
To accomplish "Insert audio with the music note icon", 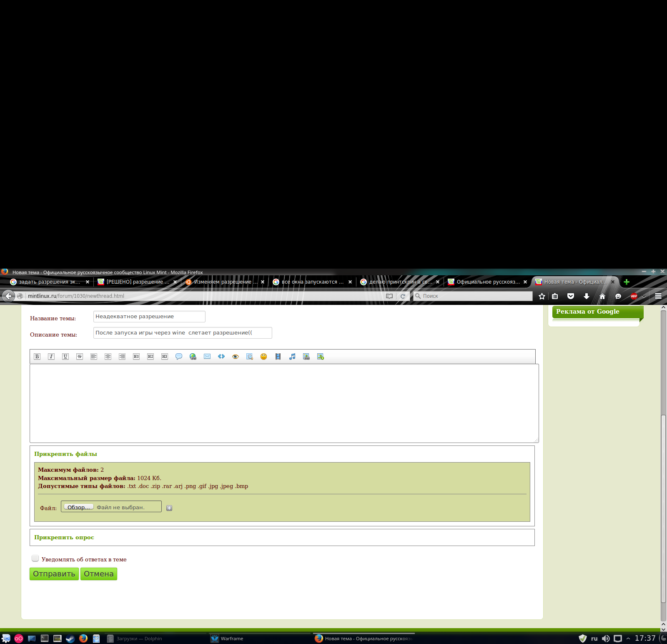I will (292, 357).
